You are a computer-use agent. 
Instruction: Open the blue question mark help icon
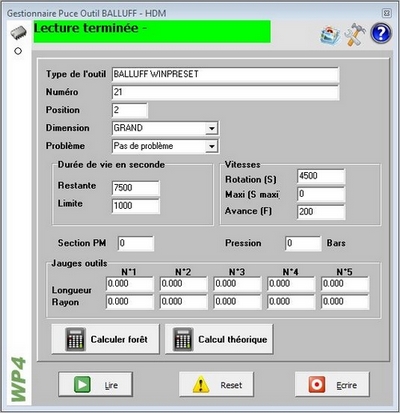[x=381, y=33]
